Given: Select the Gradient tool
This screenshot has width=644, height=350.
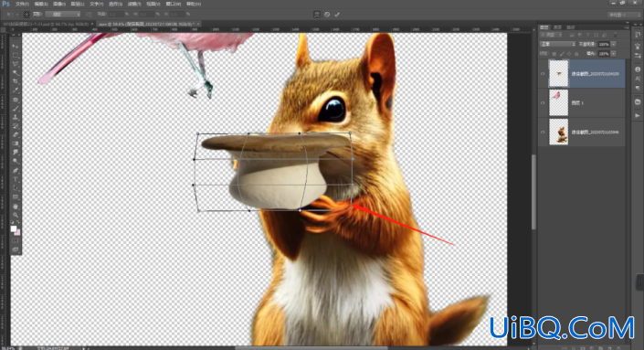Looking at the screenshot, I should (x=16, y=143).
